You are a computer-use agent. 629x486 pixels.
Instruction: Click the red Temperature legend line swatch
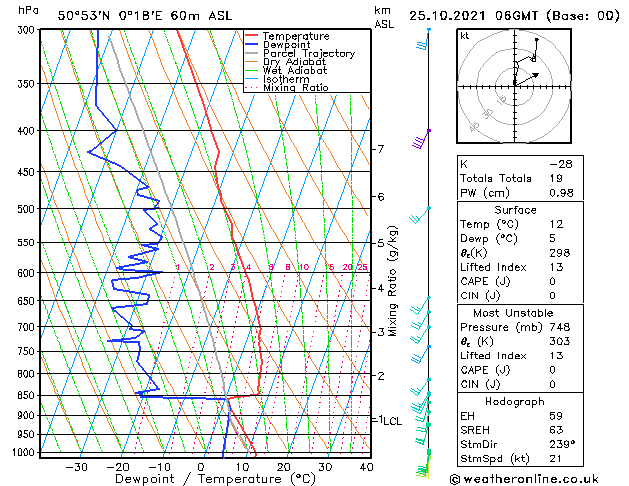coord(252,36)
